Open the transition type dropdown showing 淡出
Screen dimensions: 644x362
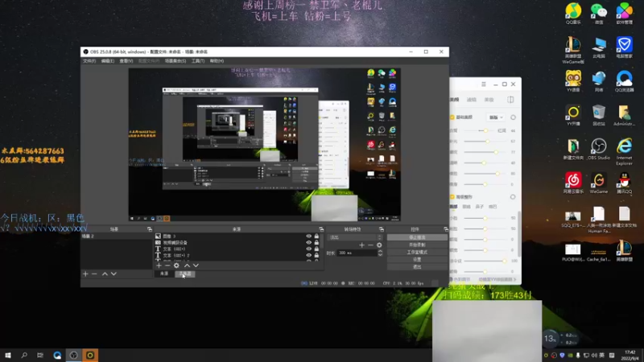(355, 237)
